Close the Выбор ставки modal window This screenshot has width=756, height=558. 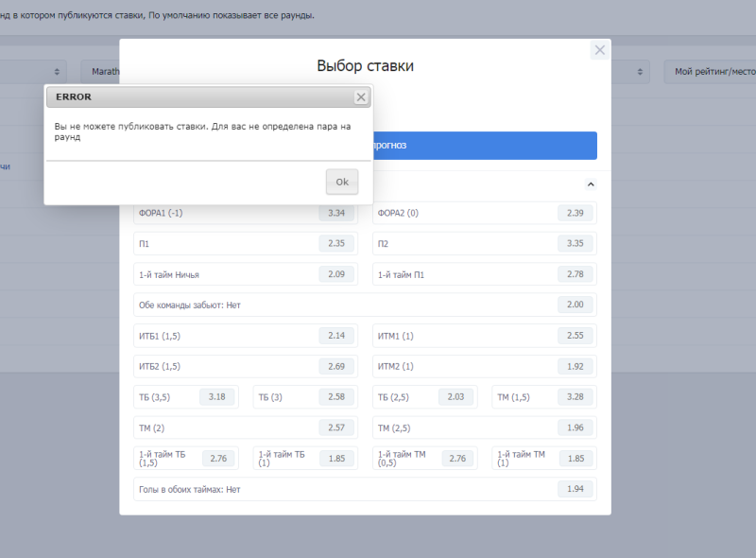[599, 51]
